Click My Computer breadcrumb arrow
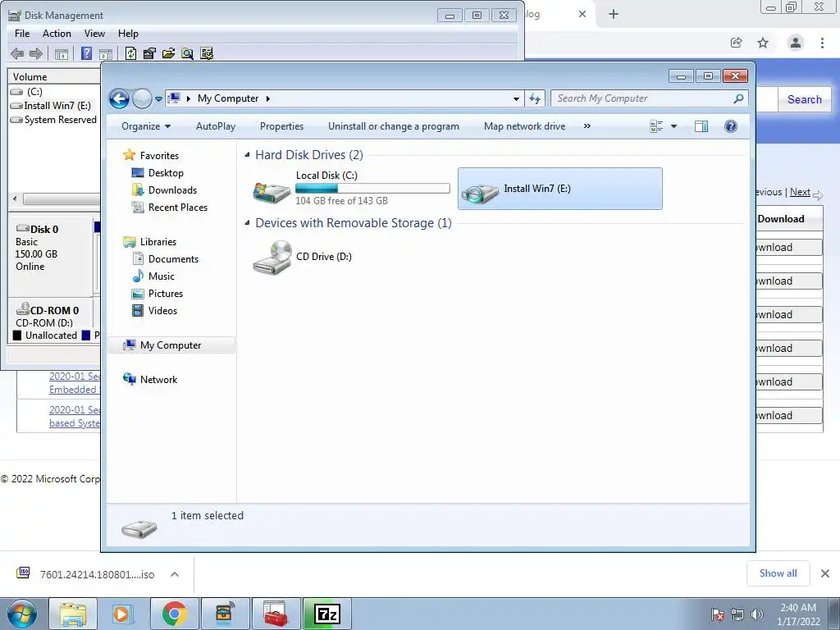Image resolution: width=840 pixels, height=630 pixels. point(268,98)
